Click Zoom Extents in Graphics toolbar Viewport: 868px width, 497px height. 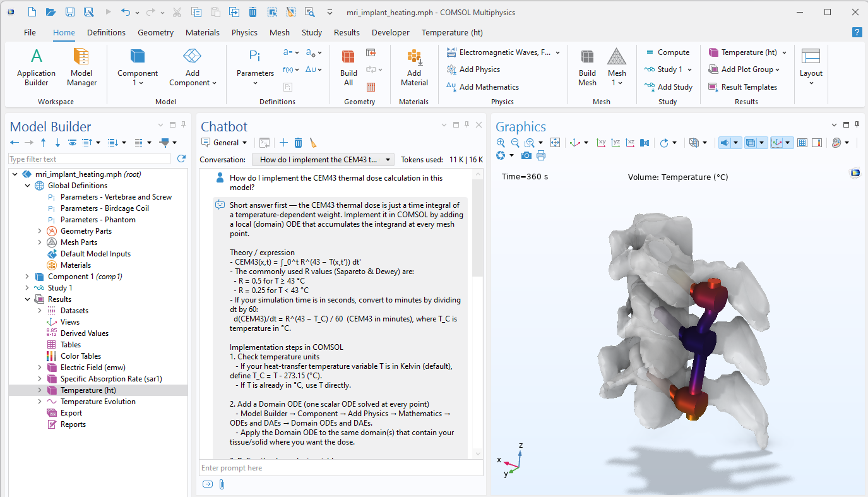(x=555, y=143)
